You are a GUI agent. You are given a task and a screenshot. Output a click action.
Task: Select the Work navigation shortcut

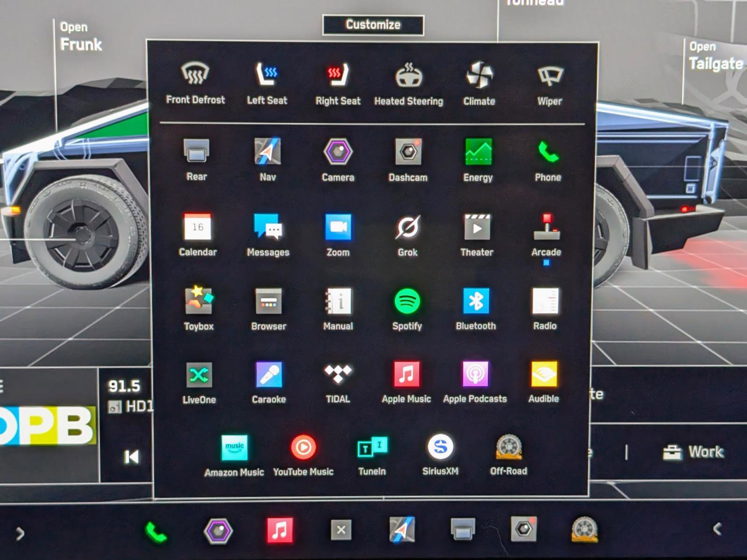tap(694, 452)
